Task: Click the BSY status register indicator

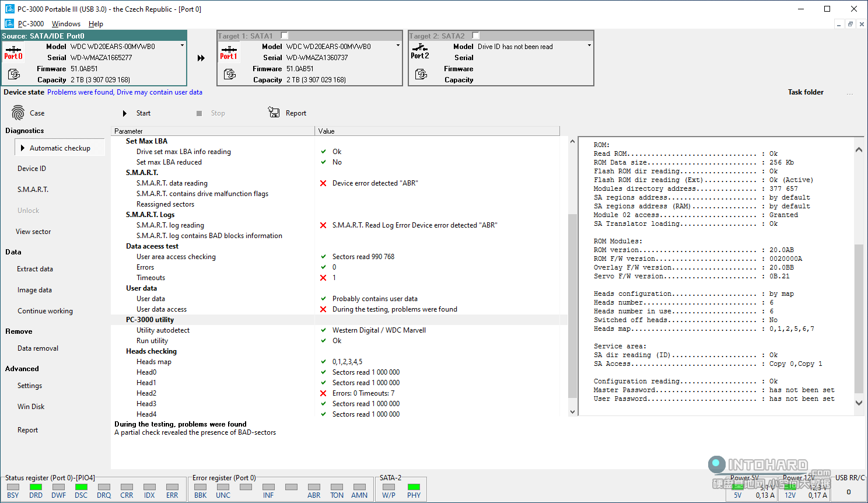Action: pyautogui.click(x=13, y=487)
